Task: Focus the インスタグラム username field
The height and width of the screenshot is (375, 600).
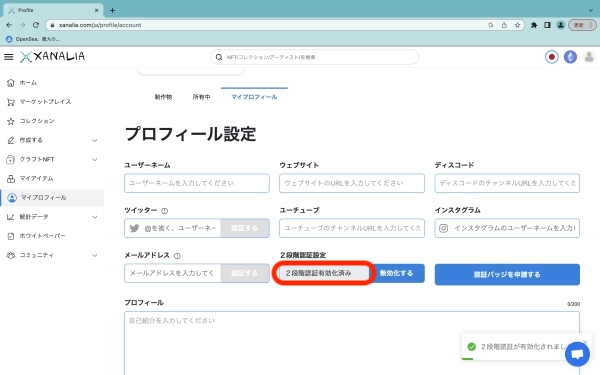Action: click(x=507, y=228)
